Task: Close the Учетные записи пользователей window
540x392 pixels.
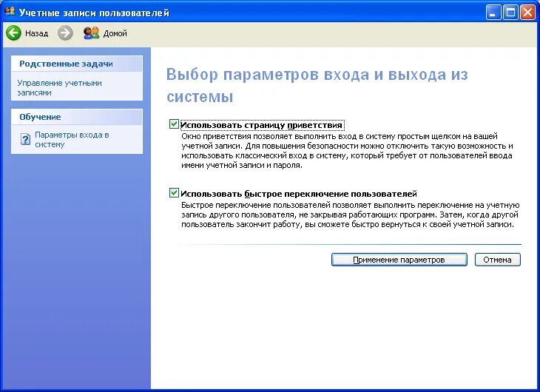Action: (x=527, y=13)
